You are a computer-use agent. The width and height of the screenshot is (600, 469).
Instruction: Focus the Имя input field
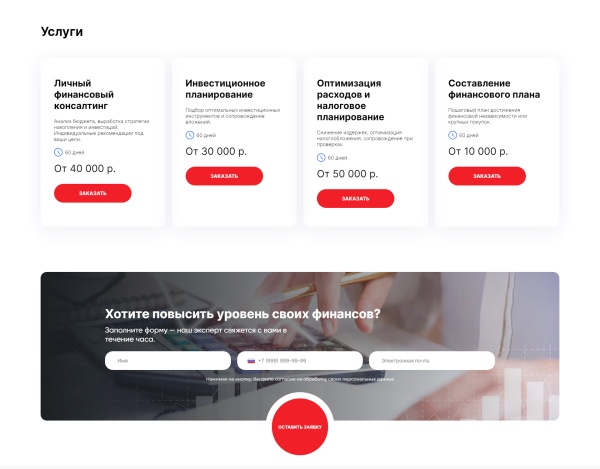(168, 361)
